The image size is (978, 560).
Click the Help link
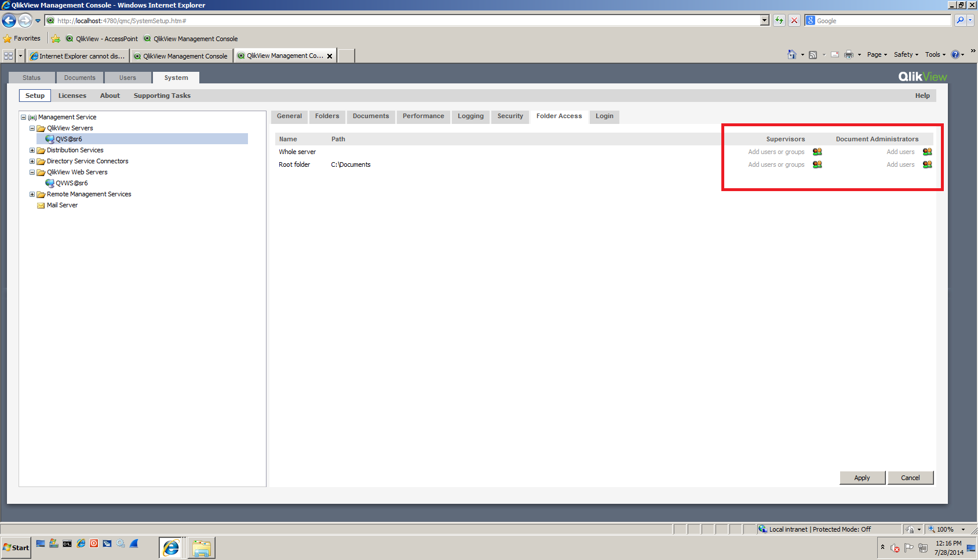tap(922, 96)
